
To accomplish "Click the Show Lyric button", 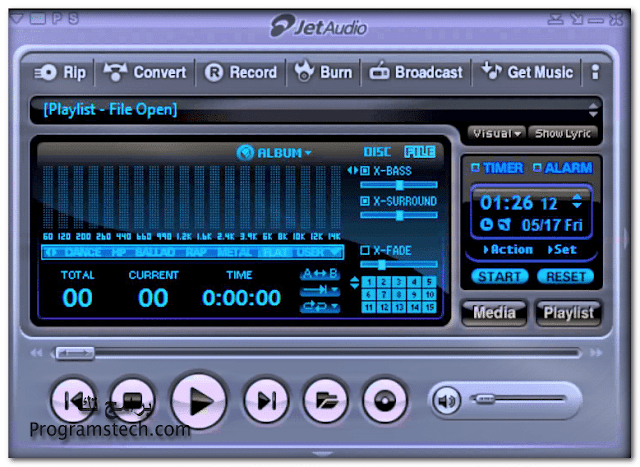I will [562, 133].
